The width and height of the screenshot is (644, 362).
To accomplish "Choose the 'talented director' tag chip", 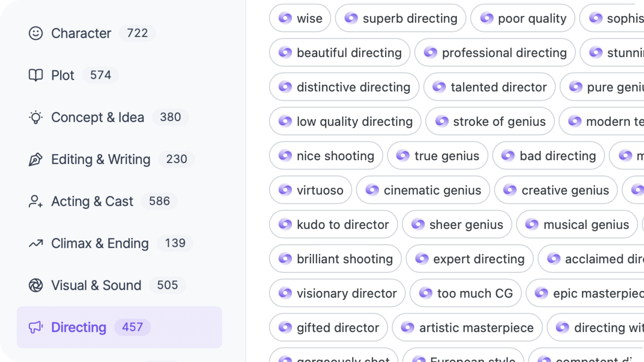I will [489, 87].
